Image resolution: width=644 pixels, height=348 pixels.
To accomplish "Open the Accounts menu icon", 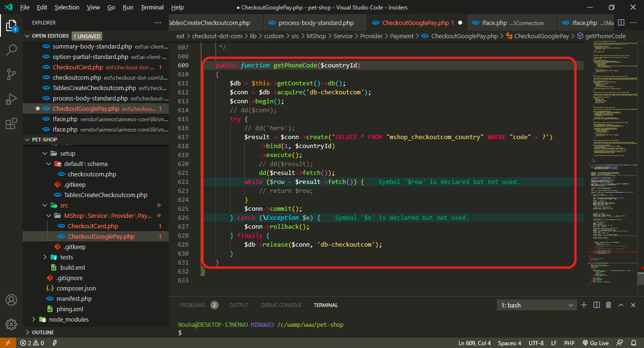I will (11, 300).
